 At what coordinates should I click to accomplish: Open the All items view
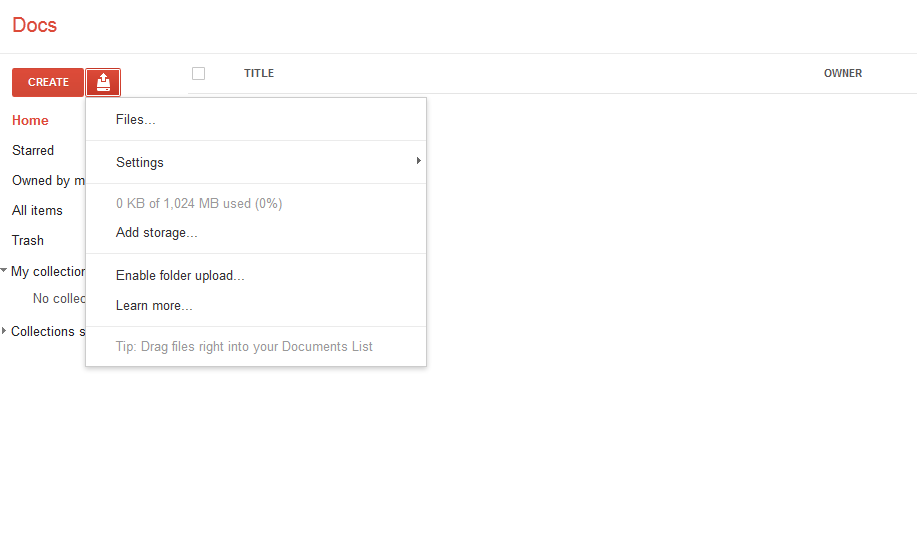pyautogui.click(x=37, y=211)
